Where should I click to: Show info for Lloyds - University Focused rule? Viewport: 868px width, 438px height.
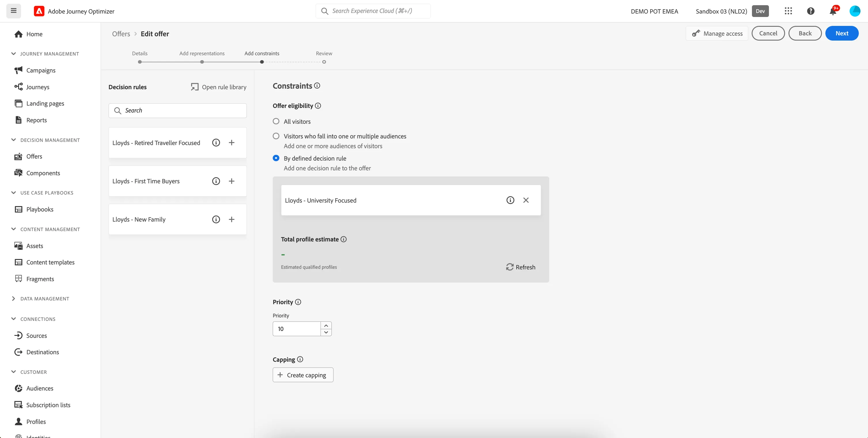(510, 200)
